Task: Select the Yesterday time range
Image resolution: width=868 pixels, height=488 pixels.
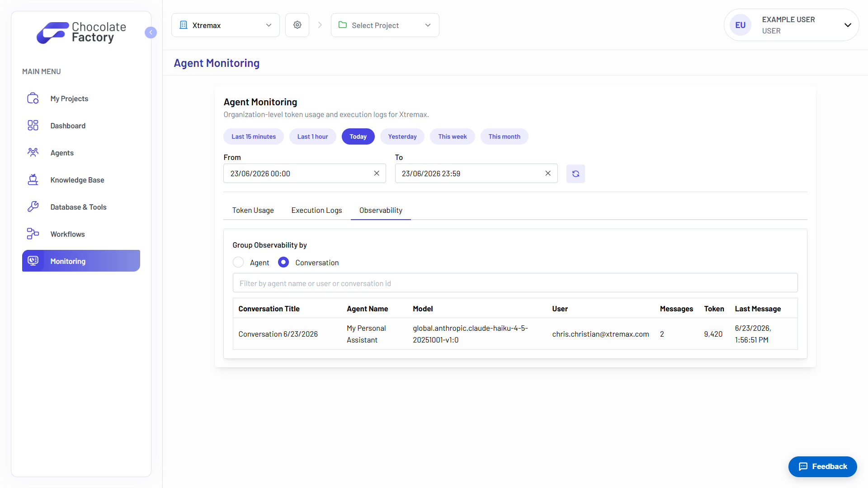Action: 402,136
